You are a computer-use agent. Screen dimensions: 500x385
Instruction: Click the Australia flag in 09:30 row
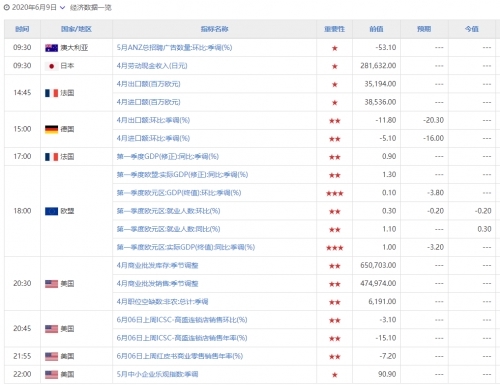click(x=51, y=48)
